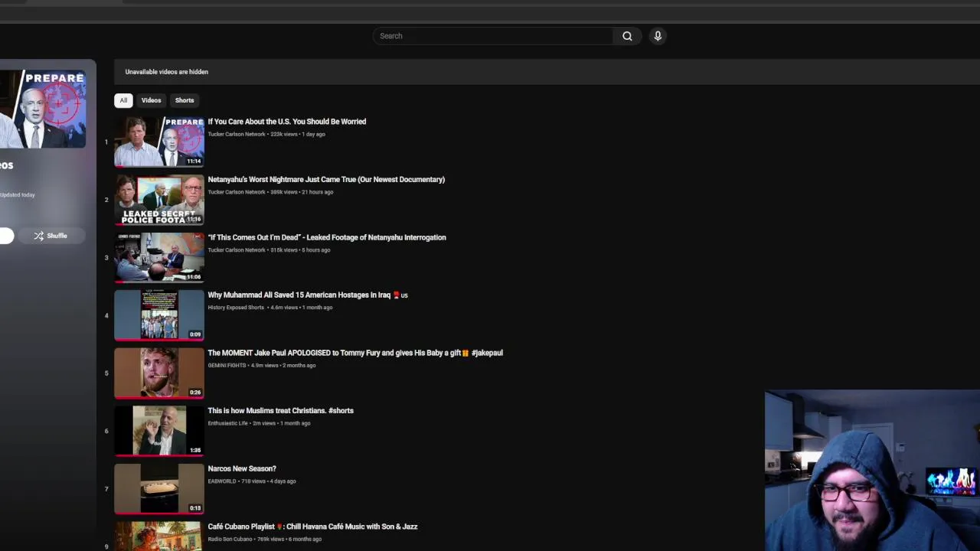Open title 'Netanyahu's Worst Nightmare Just Came True'
980x551 pixels.
(326, 180)
